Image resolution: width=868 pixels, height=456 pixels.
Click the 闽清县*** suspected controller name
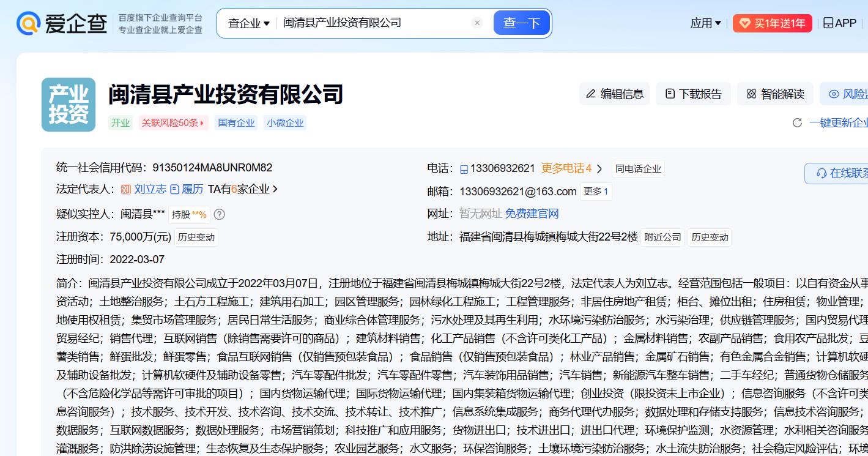[143, 214]
